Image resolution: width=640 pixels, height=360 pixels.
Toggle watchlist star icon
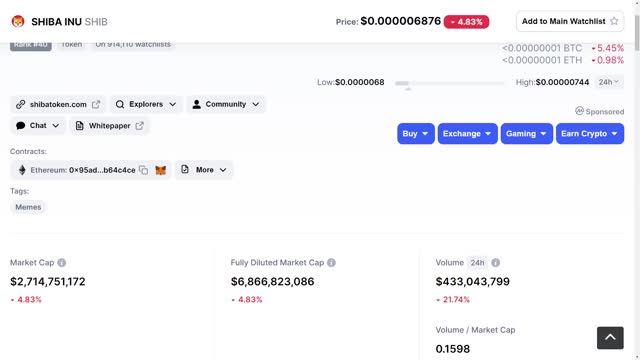coord(614,21)
